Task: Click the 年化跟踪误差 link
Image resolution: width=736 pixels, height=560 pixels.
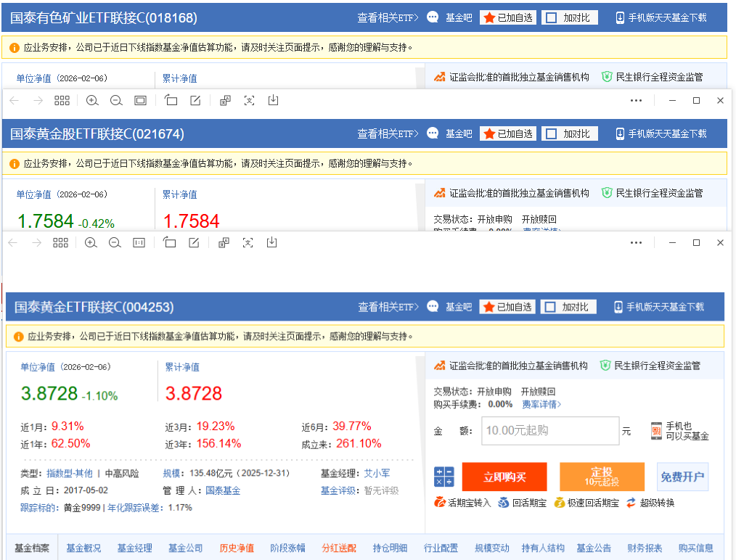Action: tap(134, 508)
